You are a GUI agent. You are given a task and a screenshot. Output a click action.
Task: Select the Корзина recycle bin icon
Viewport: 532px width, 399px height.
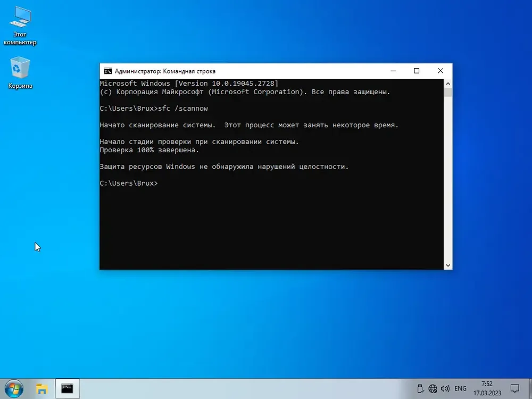pyautogui.click(x=20, y=72)
